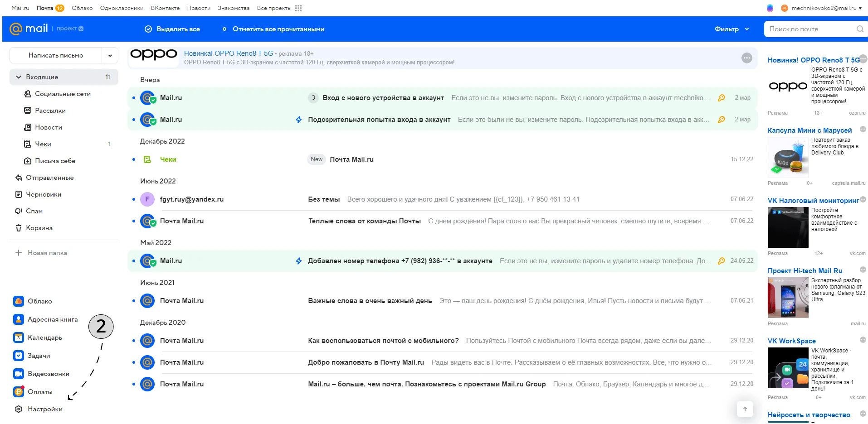Open the "Новинка! OPPO Reno8 T 5G" link in the top banner
This screenshot has width=868, height=424.
point(229,53)
